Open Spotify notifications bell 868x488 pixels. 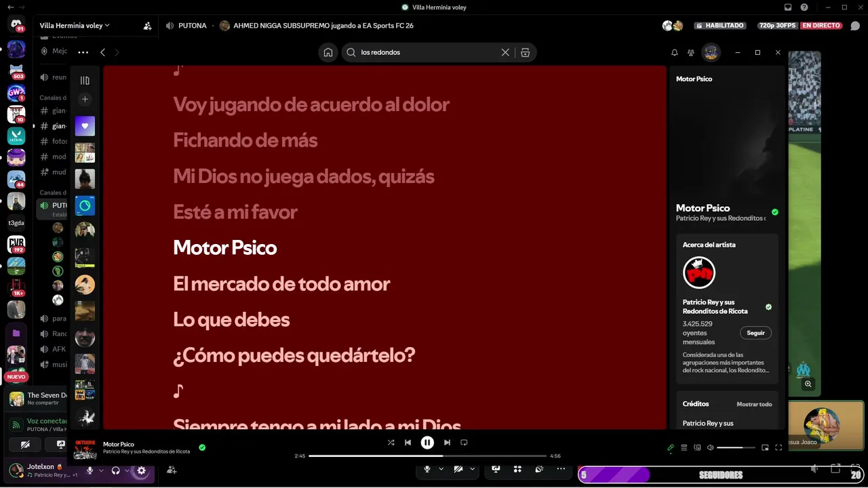point(675,52)
